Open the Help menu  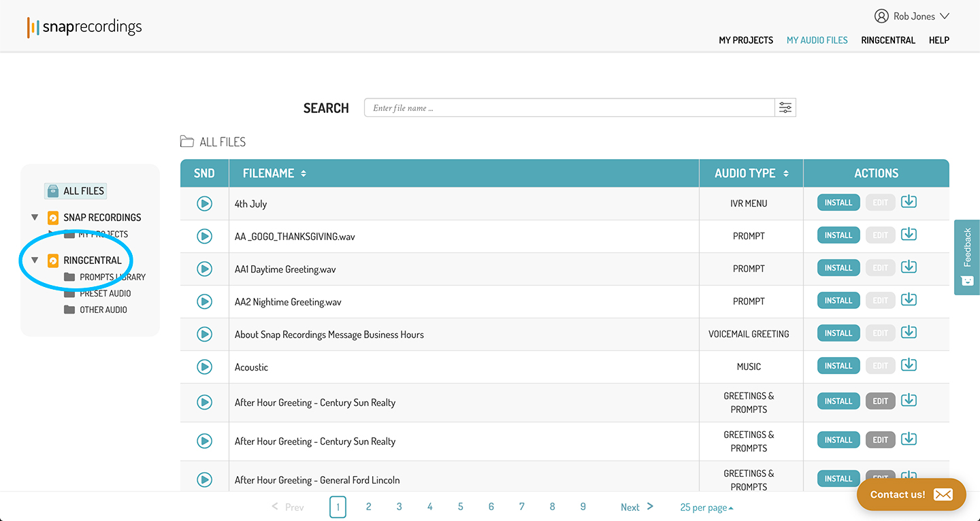click(939, 40)
